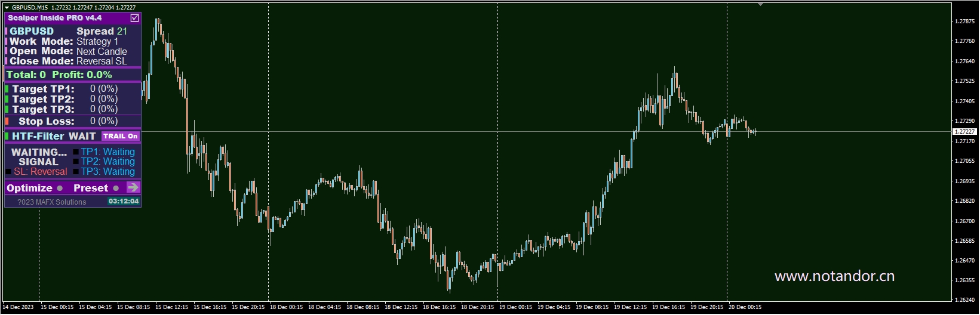Image resolution: width=980 pixels, height=315 pixels.
Task: Click the SL: Reversal status square
Action: pos(8,172)
